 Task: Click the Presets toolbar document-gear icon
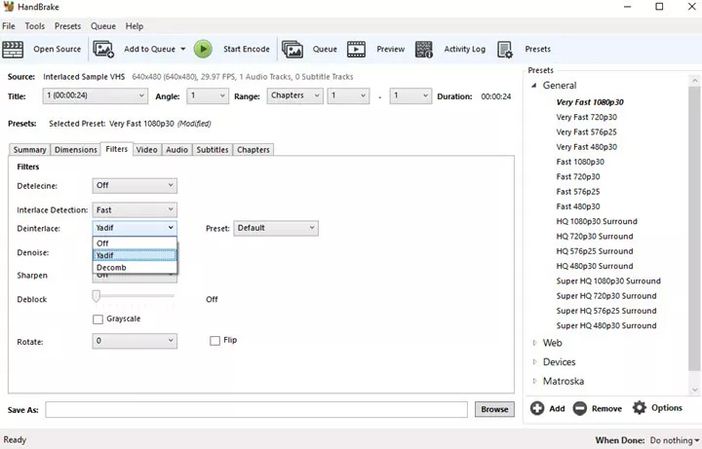click(x=505, y=50)
